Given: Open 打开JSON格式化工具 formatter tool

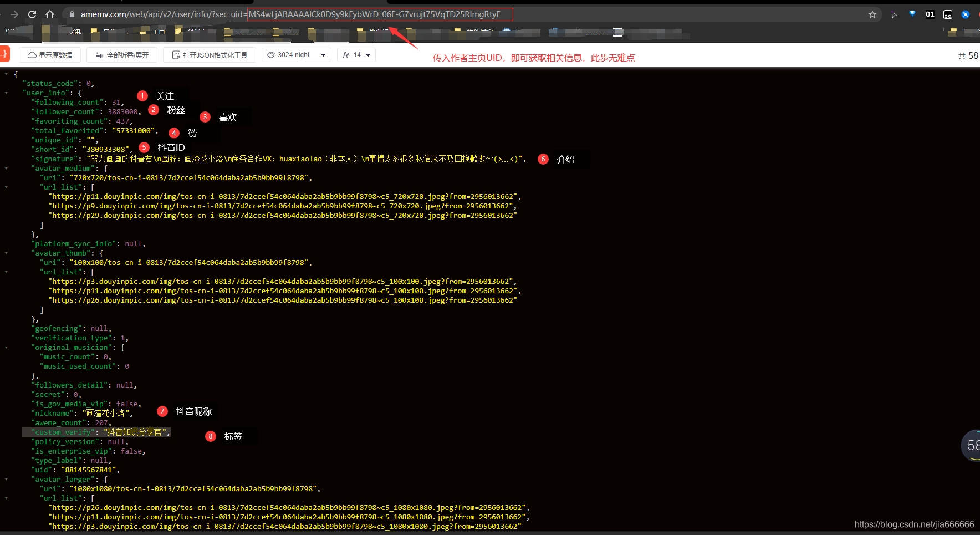Looking at the screenshot, I should point(210,55).
